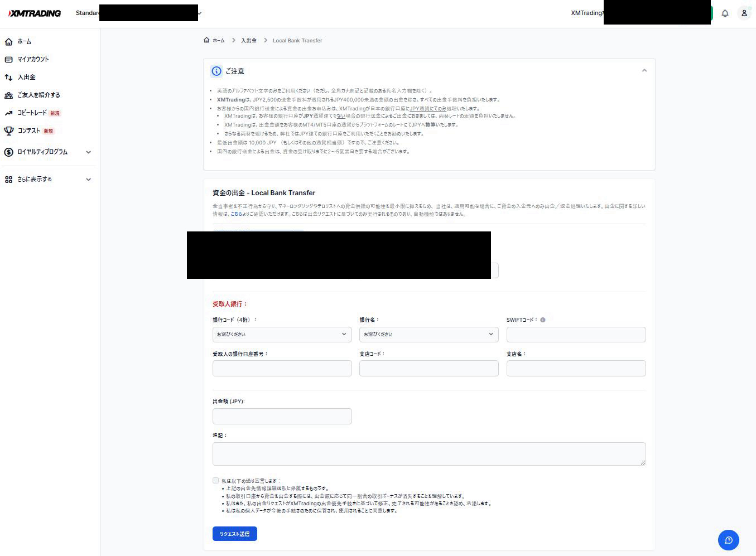Click Local Bank Transfer breadcrumb
Image resolution: width=756 pixels, height=556 pixels.
[x=297, y=41]
